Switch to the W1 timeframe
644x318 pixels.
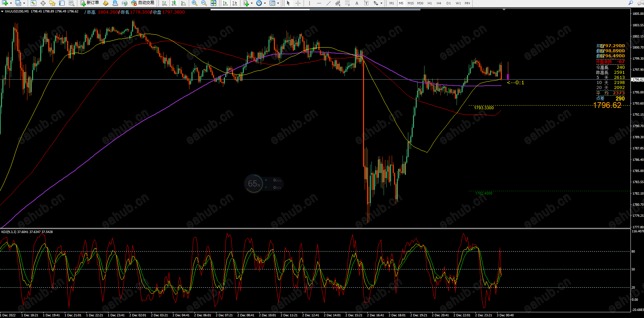pos(458,3)
